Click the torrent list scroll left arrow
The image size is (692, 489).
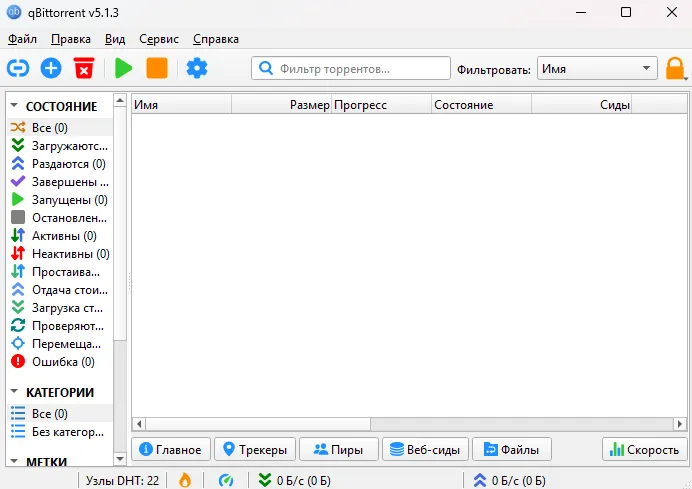(x=139, y=424)
